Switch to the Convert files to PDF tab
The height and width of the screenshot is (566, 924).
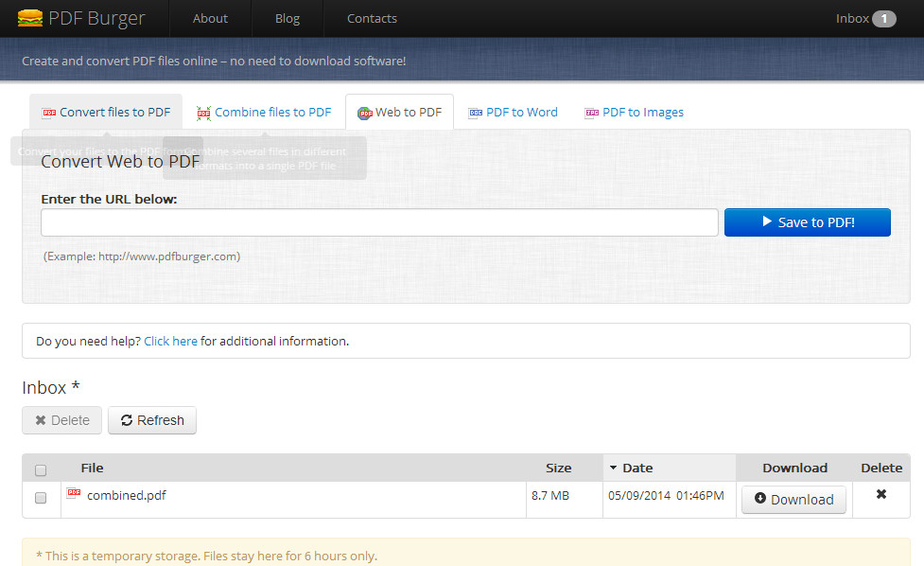tap(106, 112)
